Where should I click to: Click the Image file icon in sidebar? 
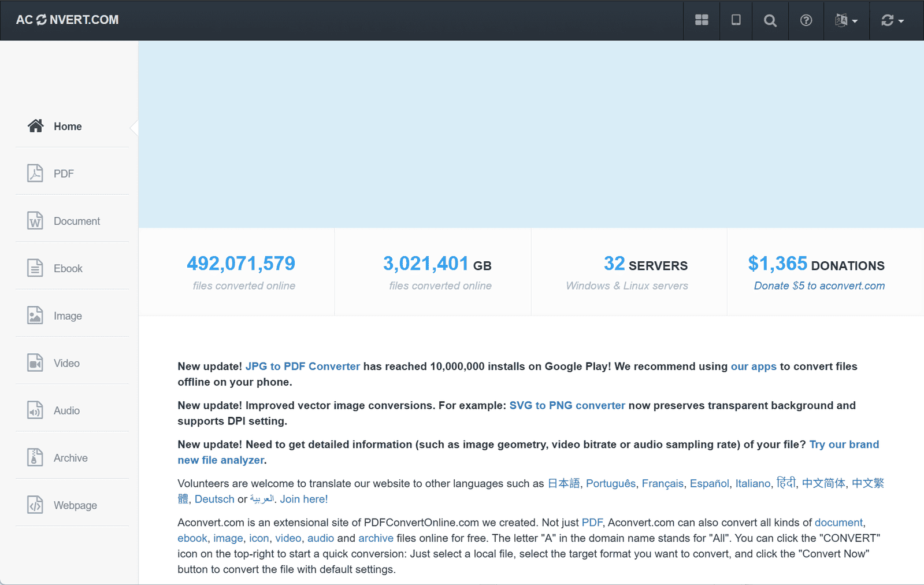(35, 316)
